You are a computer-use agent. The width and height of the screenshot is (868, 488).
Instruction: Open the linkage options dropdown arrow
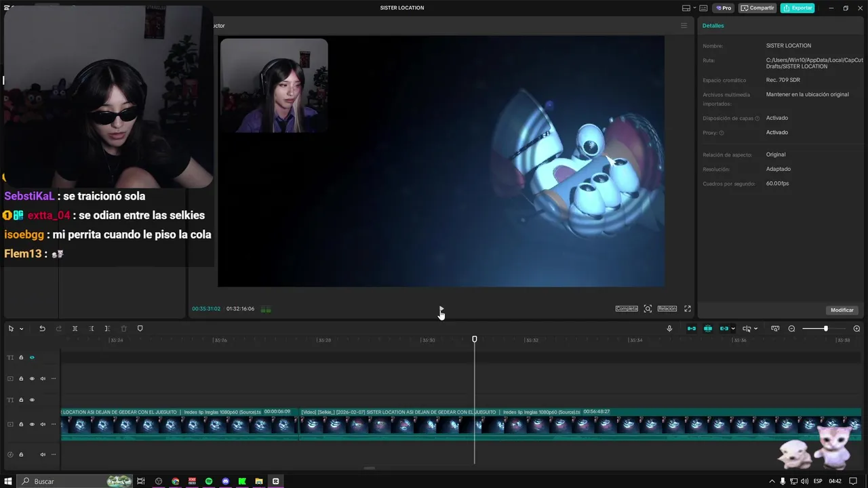pos(733,329)
